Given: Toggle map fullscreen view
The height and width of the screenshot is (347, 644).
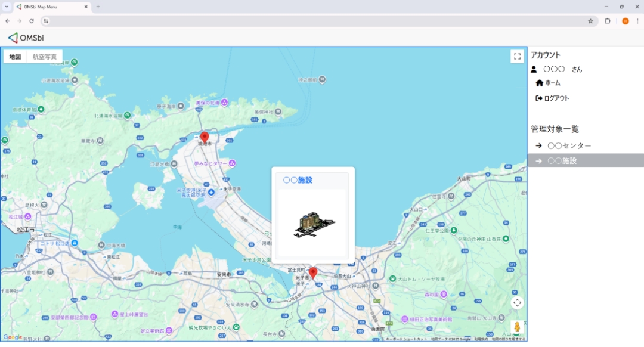Looking at the screenshot, I should click(x=517, y=57).
